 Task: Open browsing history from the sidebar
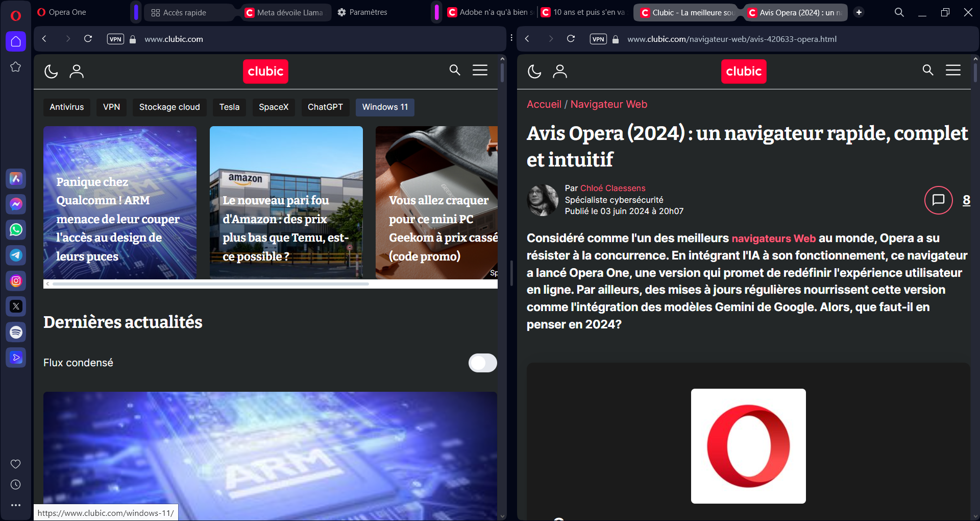pyautogui.click(x=16, y=484)
